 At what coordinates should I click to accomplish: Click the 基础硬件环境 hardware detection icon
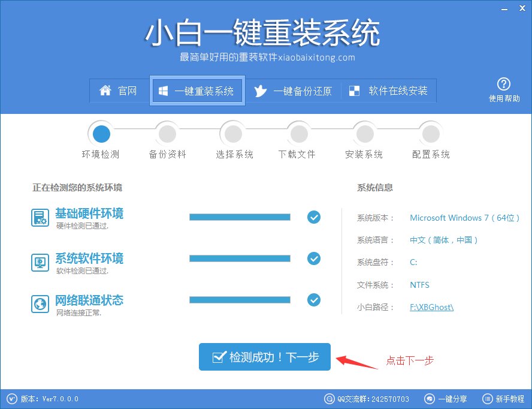point(40,218)
